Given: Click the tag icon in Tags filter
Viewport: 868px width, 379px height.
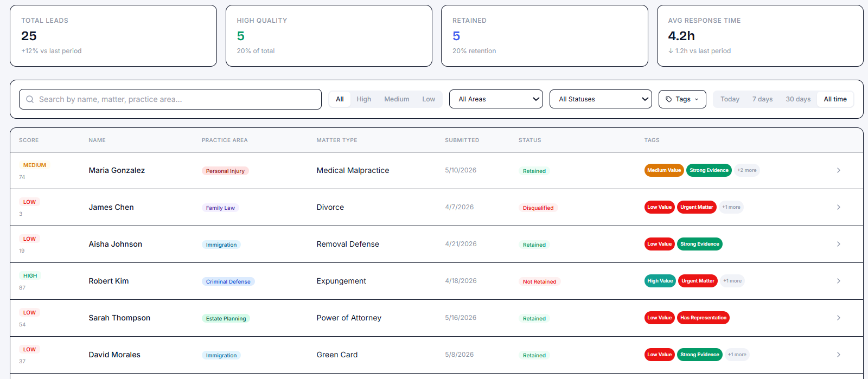Looking at the screenshot, I should 669,99.
